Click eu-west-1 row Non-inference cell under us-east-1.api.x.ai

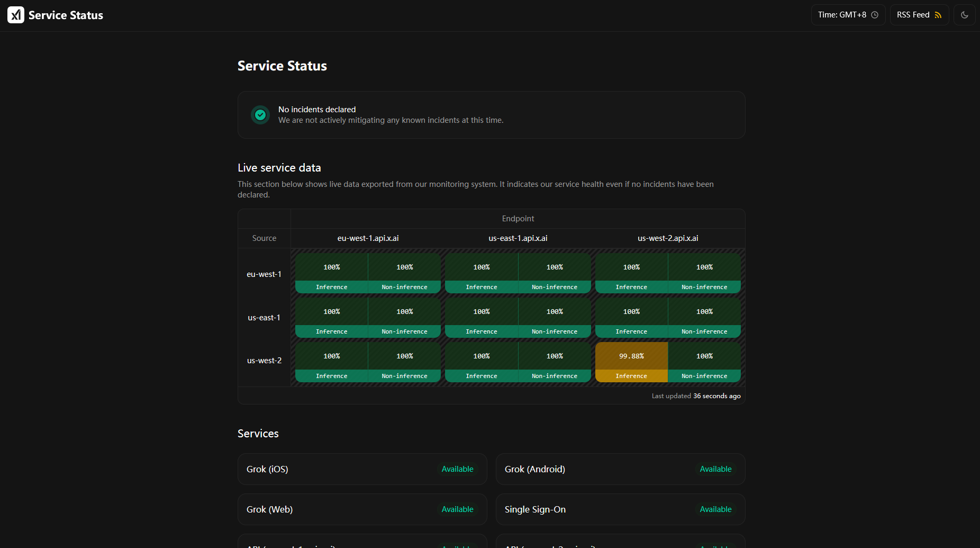pos(555,273)
